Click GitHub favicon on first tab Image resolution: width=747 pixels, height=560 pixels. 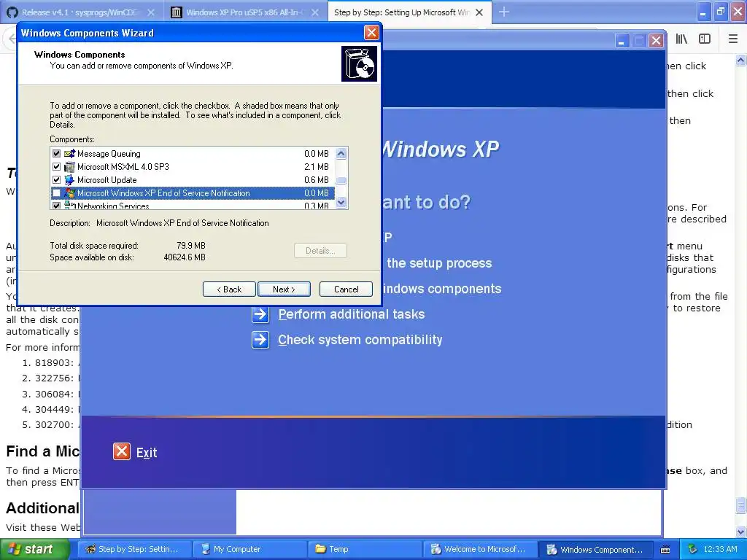pos(13,12)
